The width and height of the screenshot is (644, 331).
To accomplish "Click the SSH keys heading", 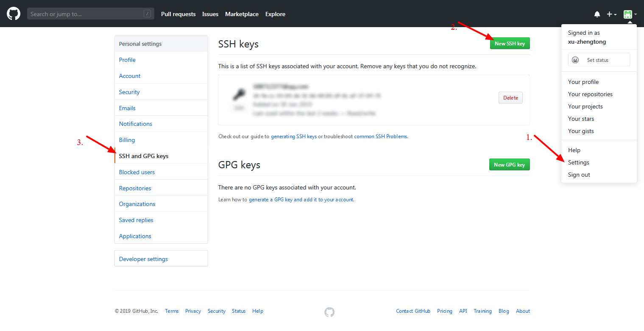I will click(x=238, y=44).
